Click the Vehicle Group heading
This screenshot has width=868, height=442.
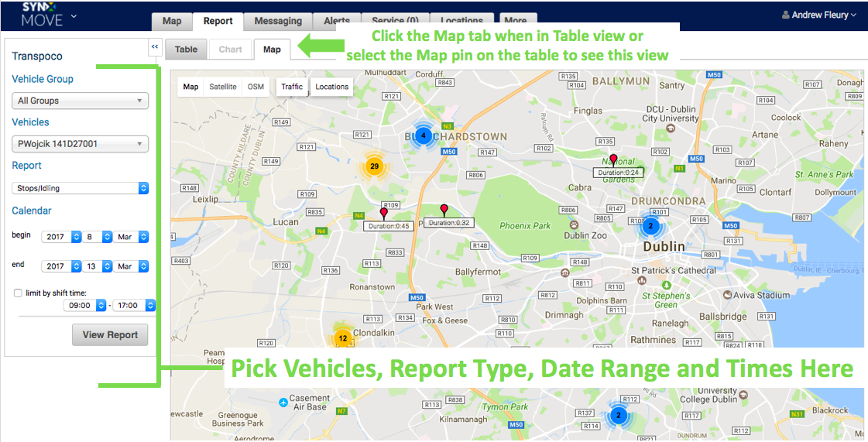(x=43, y=79)
